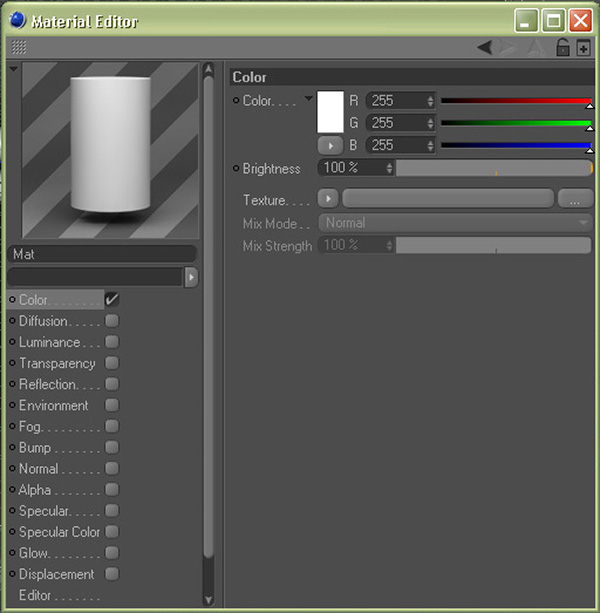Click the arrow button next to layer field
This screenshot has width=600, height=613.
[x=191, y=278]
